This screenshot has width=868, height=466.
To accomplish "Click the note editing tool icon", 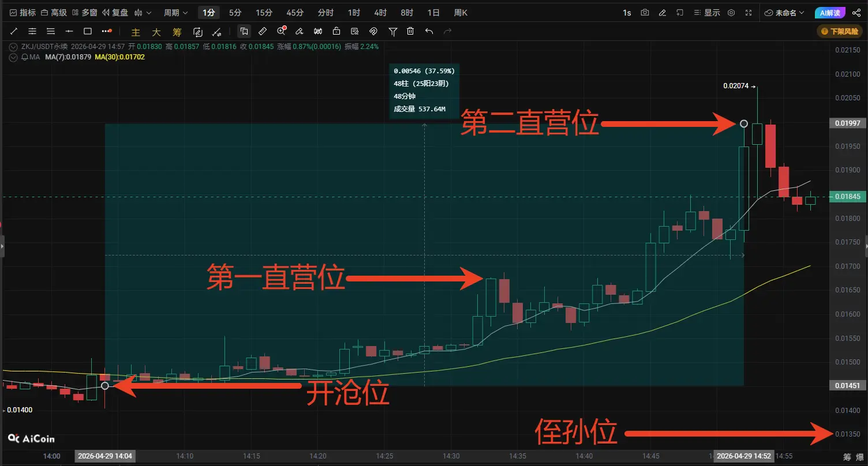I will click(x=355, y=31).
